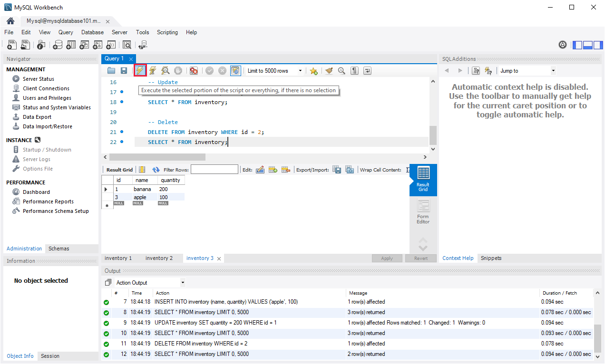605x364 pixels.
Task: Click the Search table data icon
Action: pos(127,44)
